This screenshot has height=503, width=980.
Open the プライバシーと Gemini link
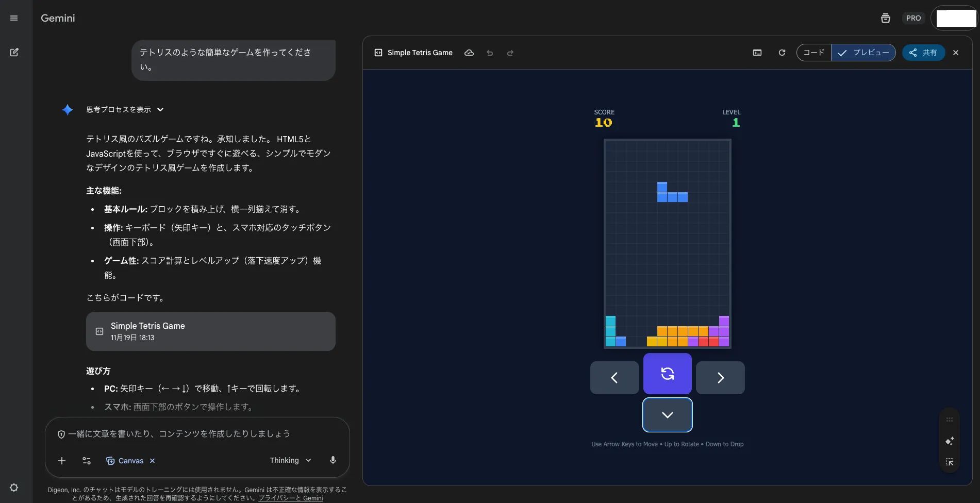point(290,498)
